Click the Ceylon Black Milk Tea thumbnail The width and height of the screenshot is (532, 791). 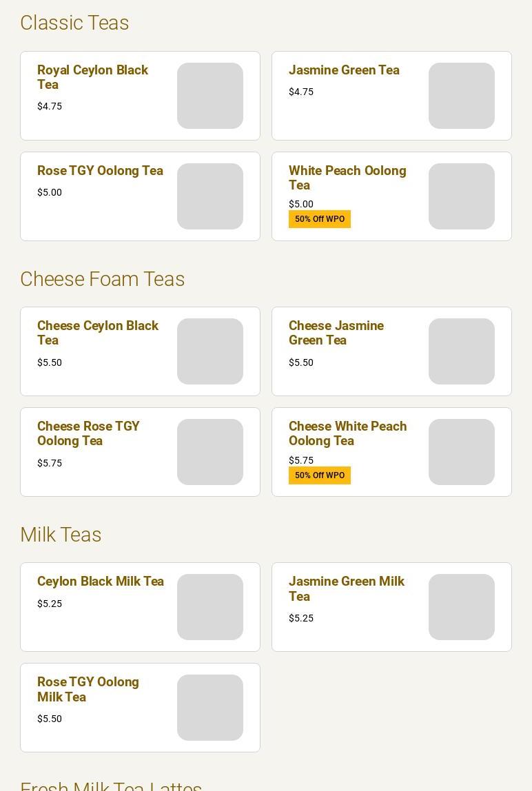point(210,607)
